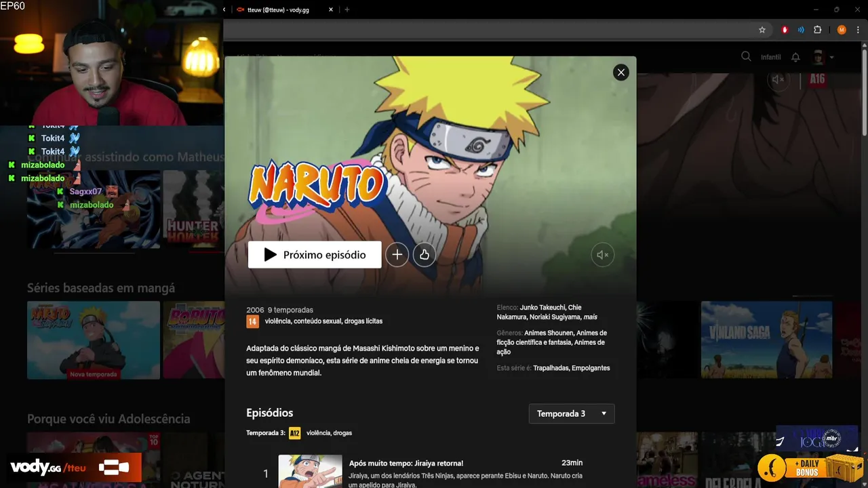Image resolution: width=868 pixels, height=488 pixels.
Task: Play episode 1 Jiraiya retorna thumbnail
Action: [x=311, y=471]
